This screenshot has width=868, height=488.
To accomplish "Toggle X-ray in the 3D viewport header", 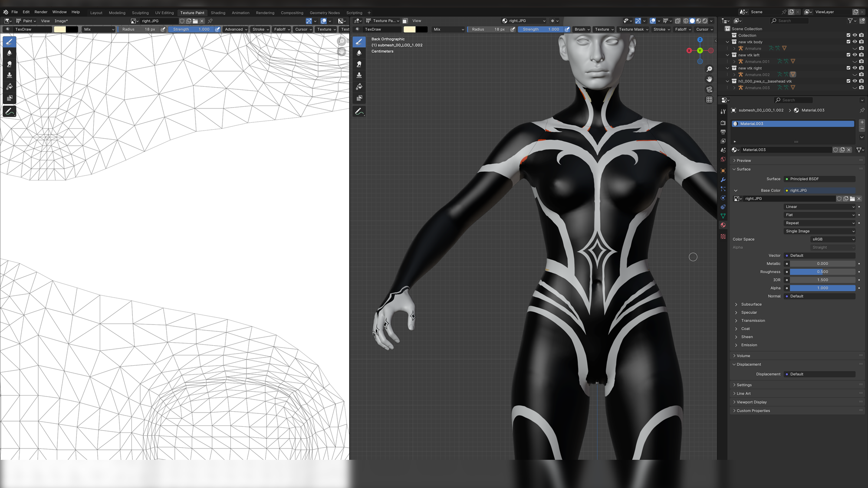I will coord(677,21).
